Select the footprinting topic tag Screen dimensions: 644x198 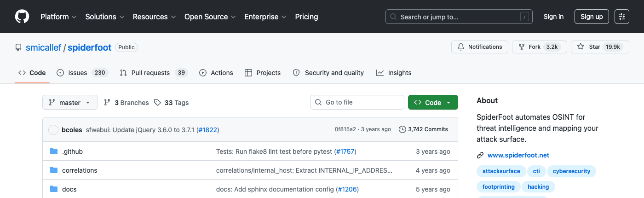[499, 187]
